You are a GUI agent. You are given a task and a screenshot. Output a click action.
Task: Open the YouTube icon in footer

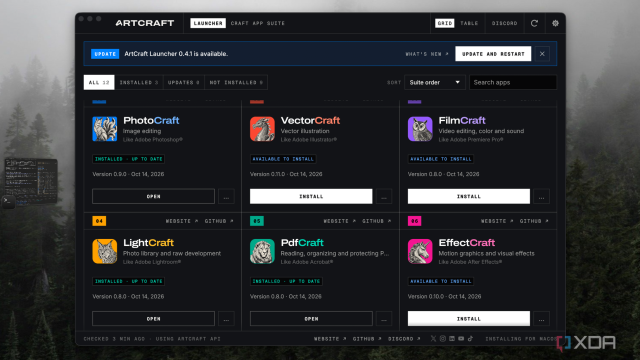pyautogui.click(x=461, y=338)
